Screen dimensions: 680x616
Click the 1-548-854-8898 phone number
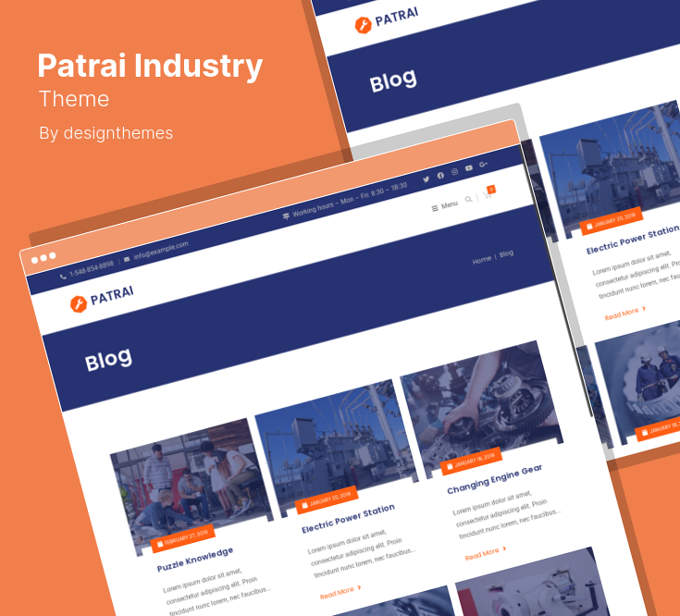[92, 269]
